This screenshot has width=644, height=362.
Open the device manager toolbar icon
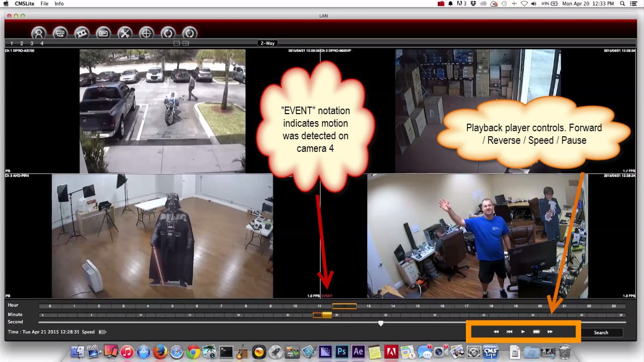tap(60, 34)
